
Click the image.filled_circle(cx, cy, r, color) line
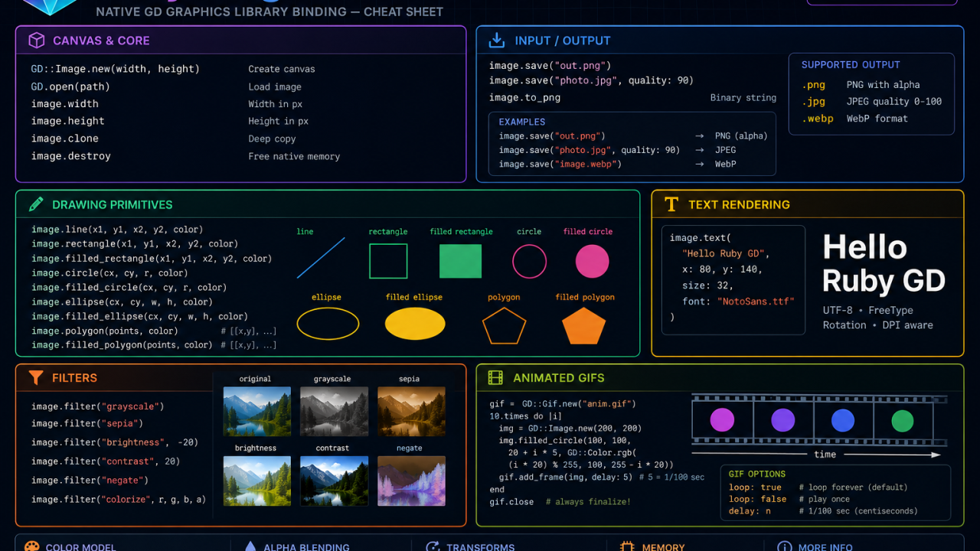tap(129, 287)
